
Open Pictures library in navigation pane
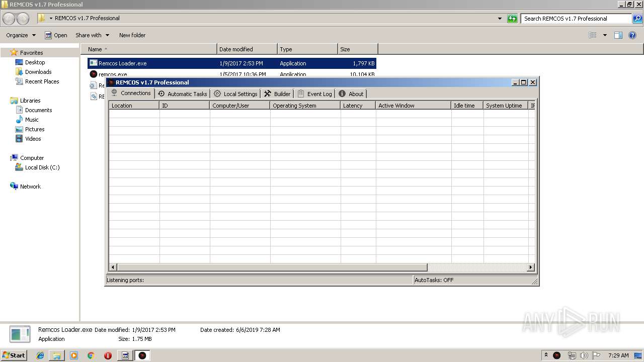[x=35, y=129]
